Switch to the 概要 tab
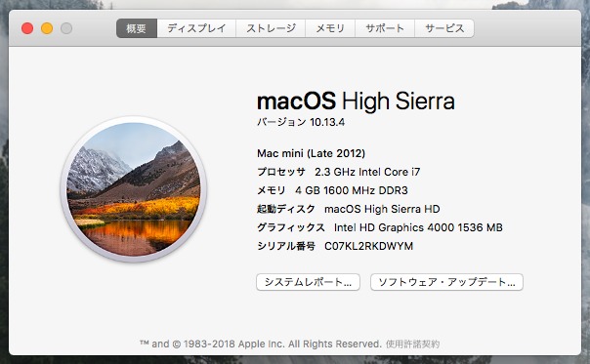The height and width of the screenshot is (364, 590). click(137, 28)
